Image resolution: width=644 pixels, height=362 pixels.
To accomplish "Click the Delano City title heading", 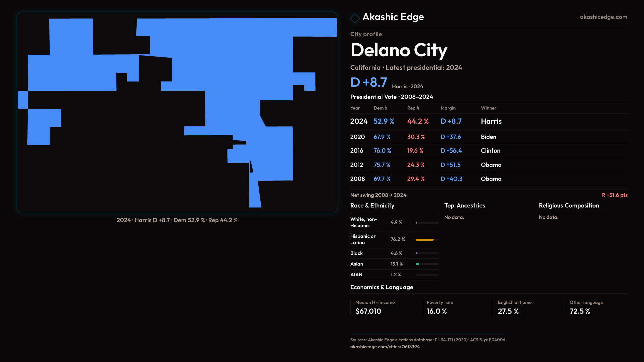I will click(x=398, y=50).
